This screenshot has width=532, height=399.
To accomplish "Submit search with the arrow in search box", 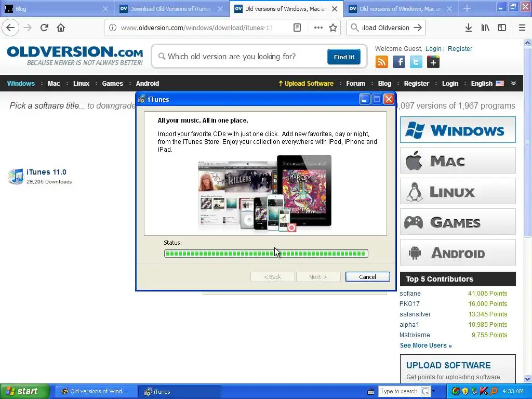I will [x=418, y=28].
